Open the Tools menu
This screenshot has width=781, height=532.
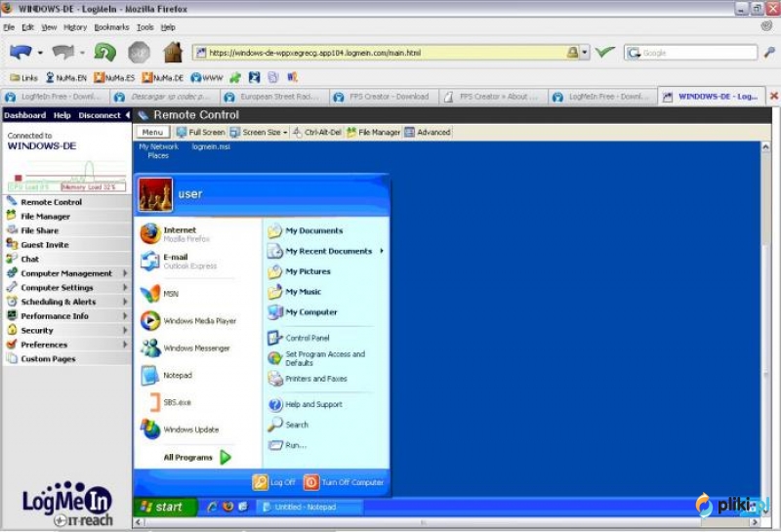[144, 27]
